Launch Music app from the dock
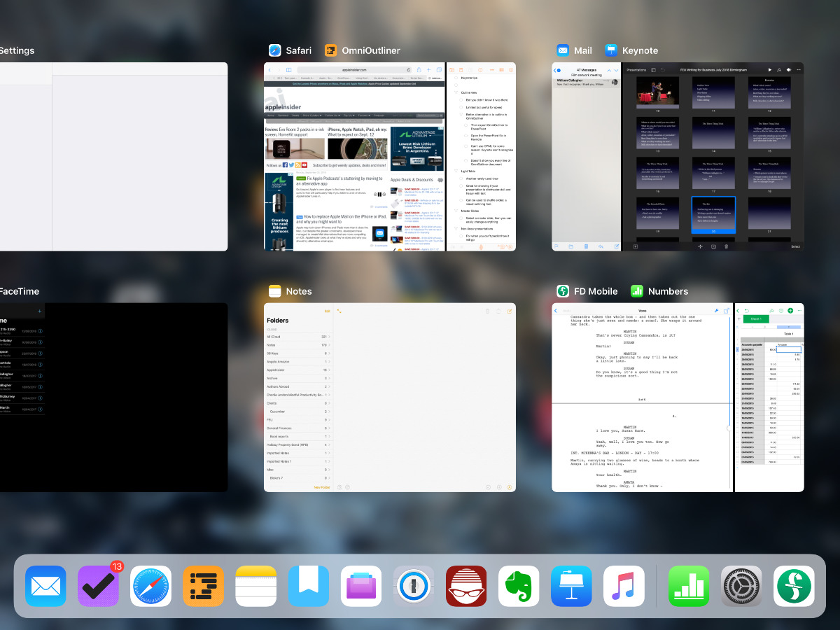840x630 pixels. 624,586
